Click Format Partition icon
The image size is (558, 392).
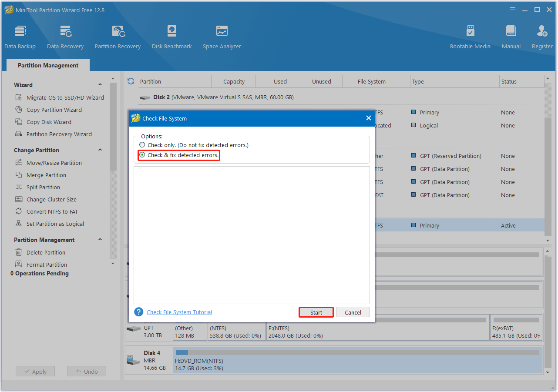tap(19, 265)
